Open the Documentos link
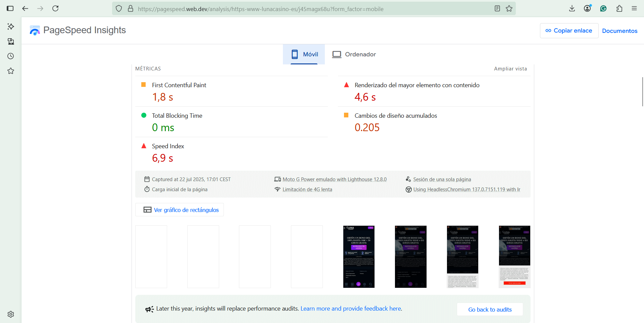The width and height of the screenshot is (644, 323). tap(620, 31)
